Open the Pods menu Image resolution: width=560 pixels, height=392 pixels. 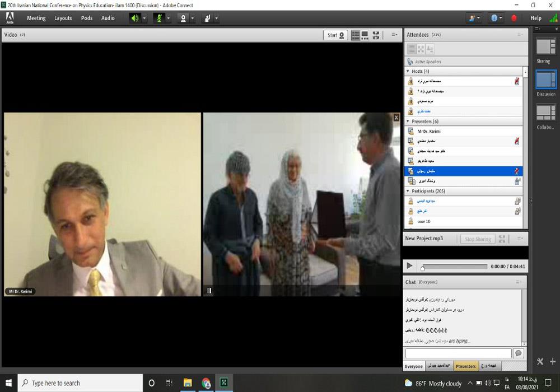coord(87,18)
